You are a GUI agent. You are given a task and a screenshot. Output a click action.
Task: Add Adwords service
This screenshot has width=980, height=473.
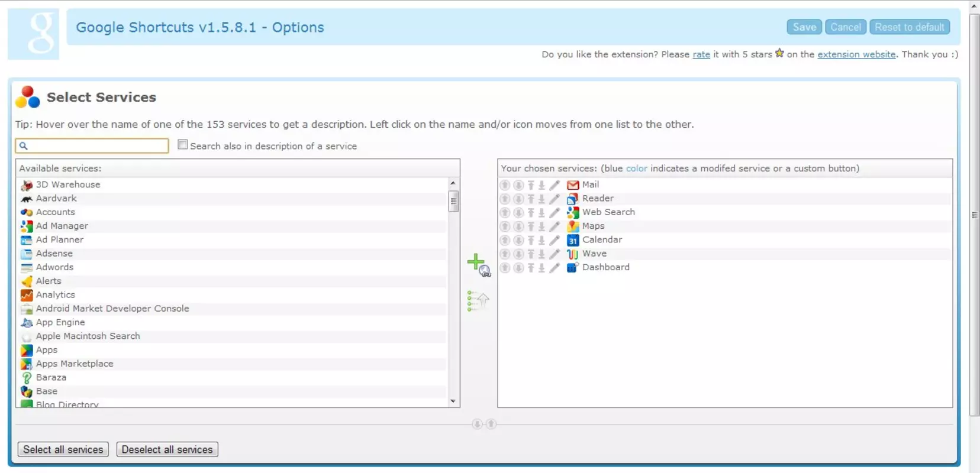(55, 267)
